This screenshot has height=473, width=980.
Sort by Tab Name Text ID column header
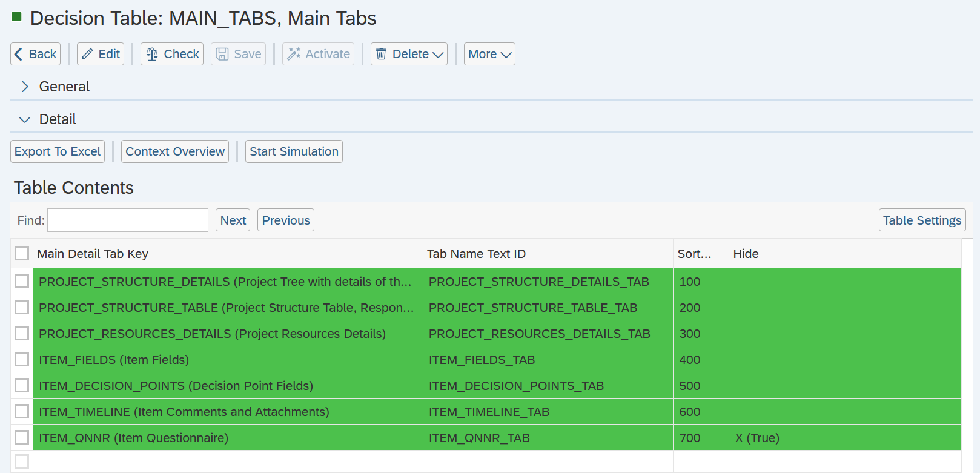point(476,254)
